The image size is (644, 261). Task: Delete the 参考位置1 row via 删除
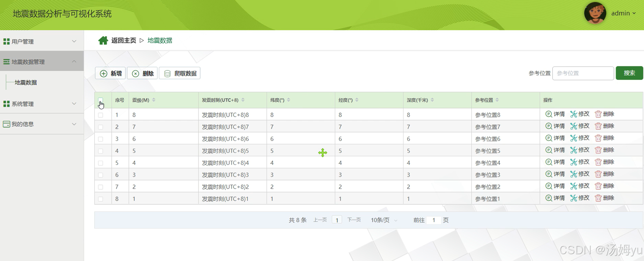604,198
